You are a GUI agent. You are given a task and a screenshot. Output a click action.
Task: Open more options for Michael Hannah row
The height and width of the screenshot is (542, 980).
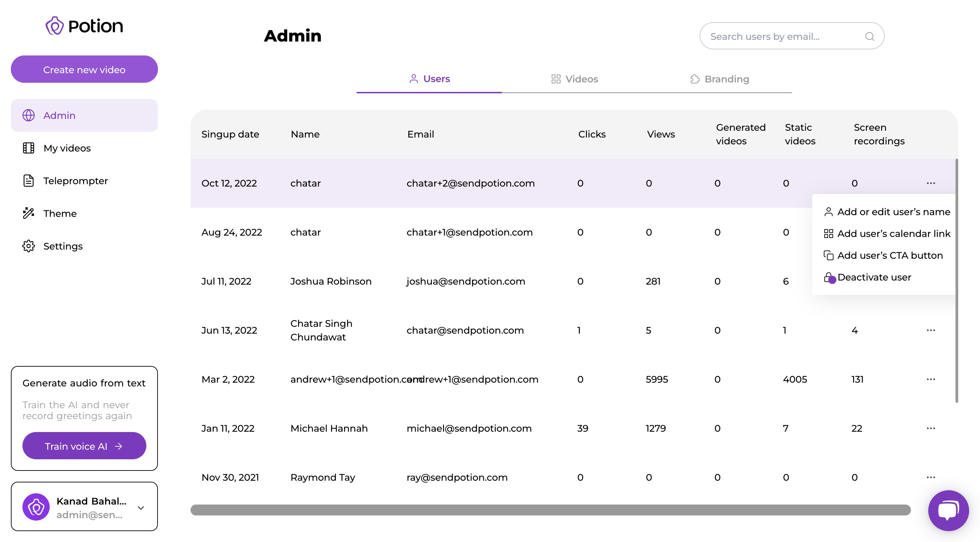931,428
